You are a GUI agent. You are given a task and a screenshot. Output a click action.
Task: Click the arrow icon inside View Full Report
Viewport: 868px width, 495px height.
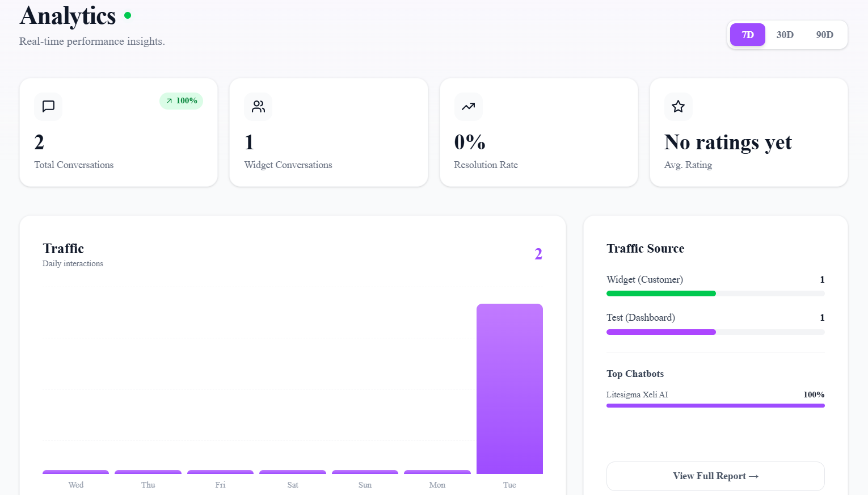(x=753, y=476)
